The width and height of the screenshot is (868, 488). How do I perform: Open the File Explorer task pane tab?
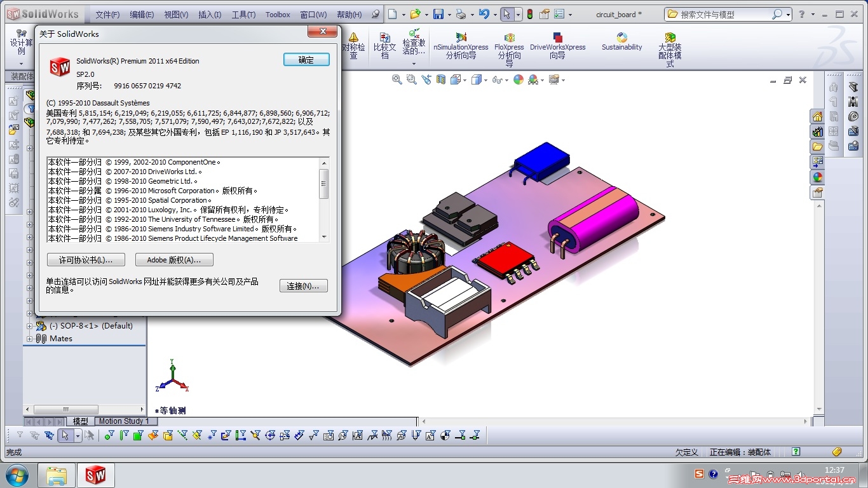click(x=817, y=147)
